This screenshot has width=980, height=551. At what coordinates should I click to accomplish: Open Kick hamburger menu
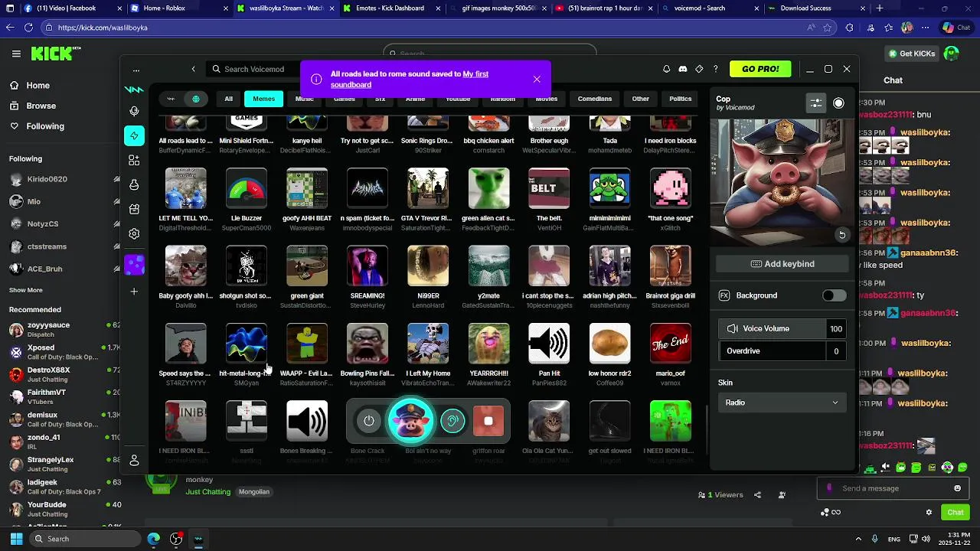point(16,54)
